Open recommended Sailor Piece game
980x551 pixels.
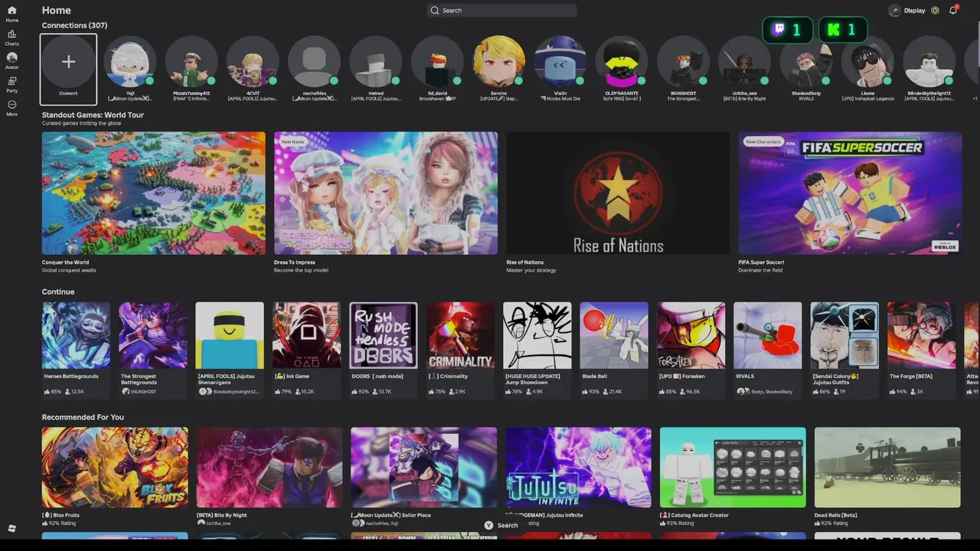(x=423, y=468)
